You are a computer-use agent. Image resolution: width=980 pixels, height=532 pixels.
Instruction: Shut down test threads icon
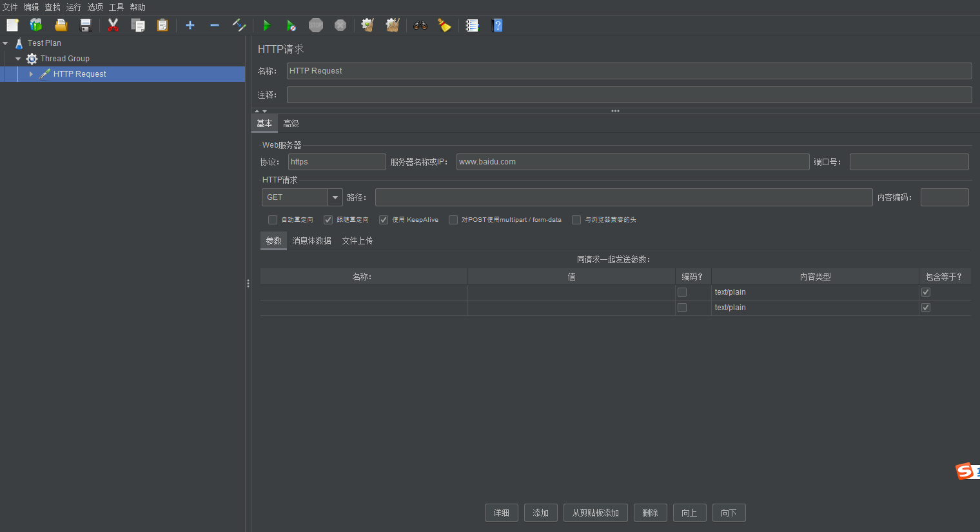point(340,25)
